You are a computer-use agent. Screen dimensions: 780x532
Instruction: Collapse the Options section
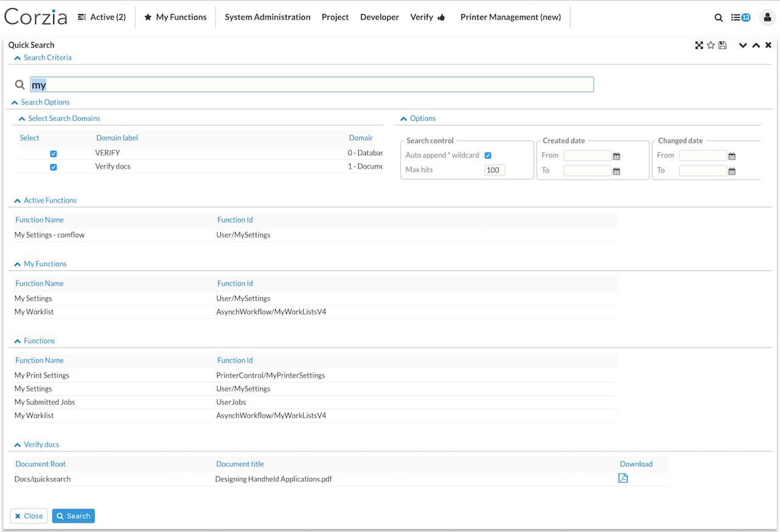418,119
